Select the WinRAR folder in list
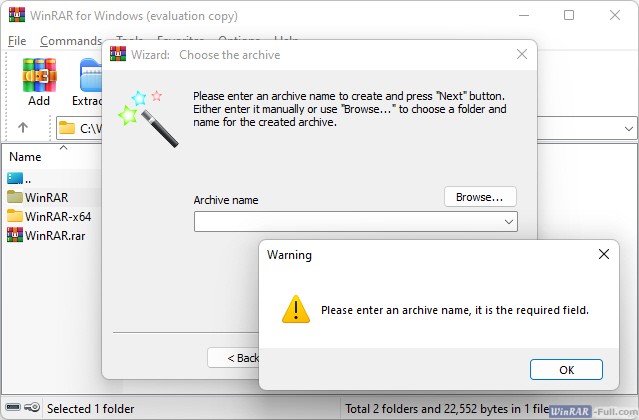This screenshot has height=420, width=639. [x=46, y=197]
